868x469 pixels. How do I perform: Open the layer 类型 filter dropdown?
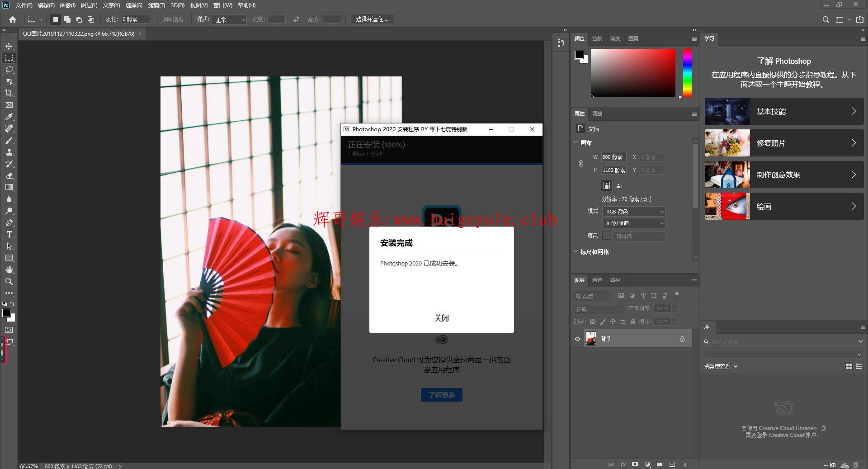pos(592,296)
